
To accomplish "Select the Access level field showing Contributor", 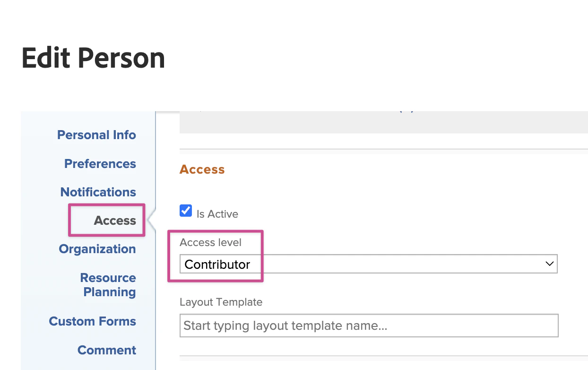I will [369, 264].
